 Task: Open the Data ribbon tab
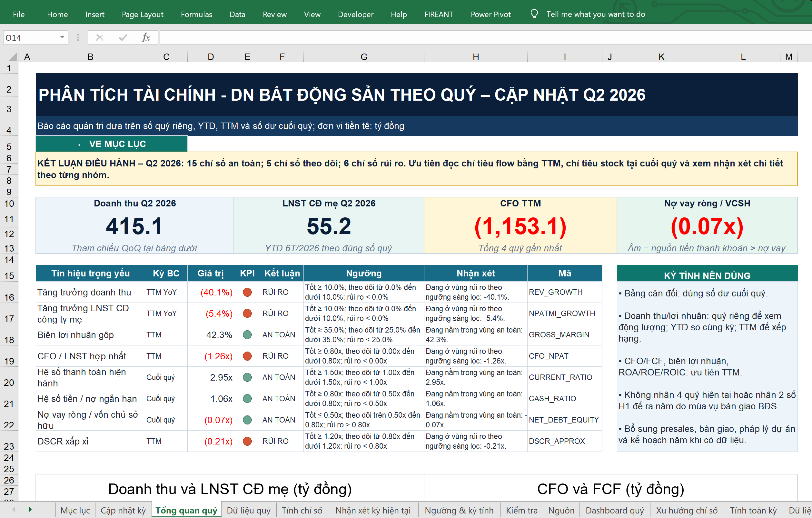237,14
